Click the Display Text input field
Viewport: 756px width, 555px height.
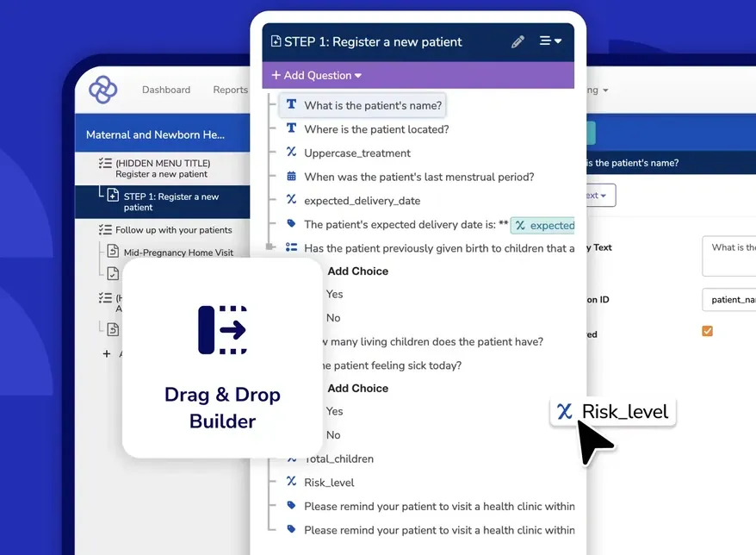(x=729, y=256)
